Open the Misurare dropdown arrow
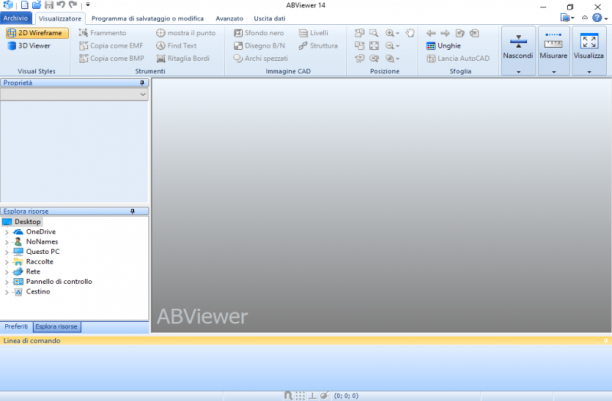612x401 pixels. 554,72
